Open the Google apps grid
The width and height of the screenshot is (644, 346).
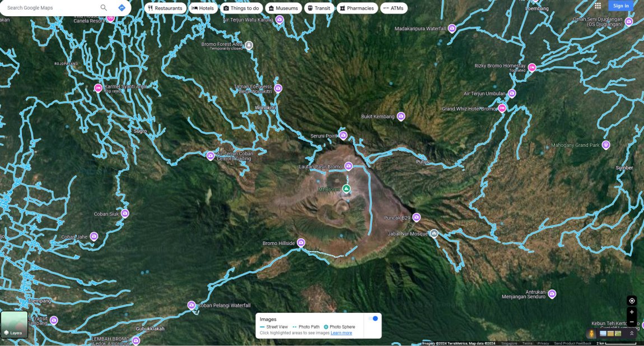pos(598,6)
